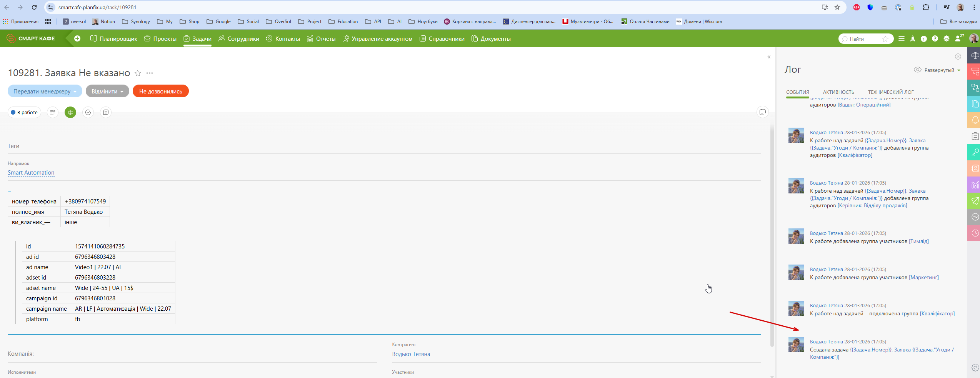Viewport: 980px width, 378px height.
Task: Open Управление аккаунтом menu item
Action: 377,39
